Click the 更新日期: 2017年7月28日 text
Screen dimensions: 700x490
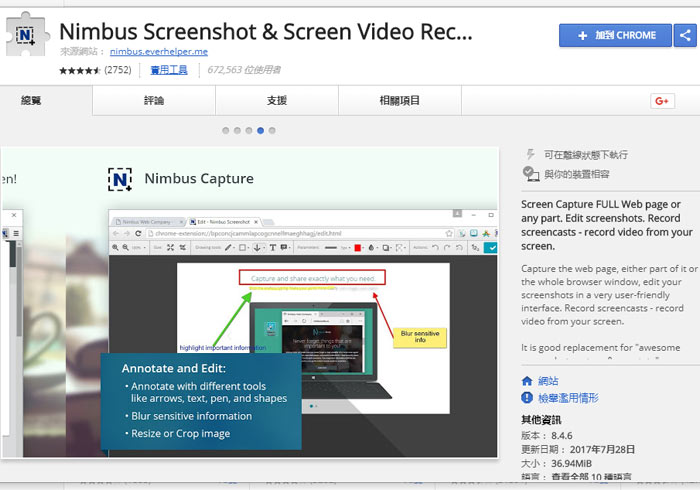tap(578, 449)
